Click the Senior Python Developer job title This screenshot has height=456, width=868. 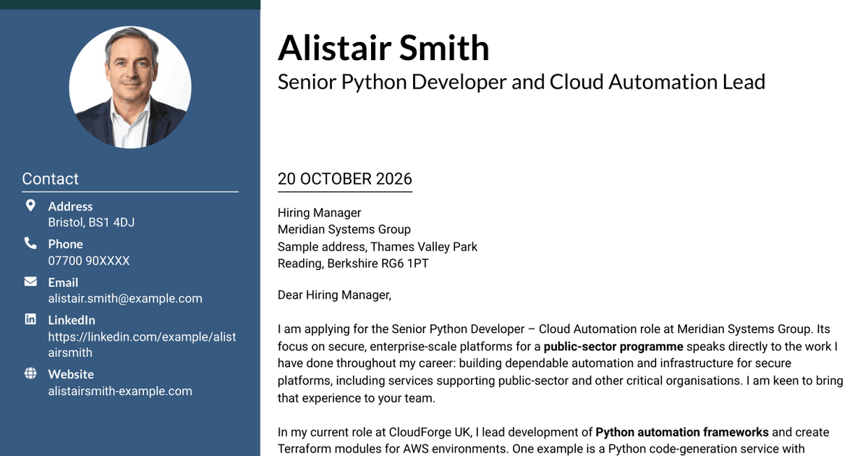click(x=522, y=82)
